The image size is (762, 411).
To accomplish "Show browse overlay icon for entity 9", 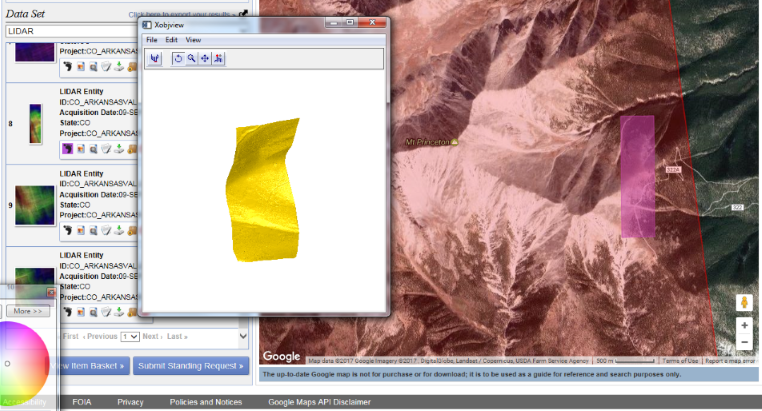I will click(80, 230).
